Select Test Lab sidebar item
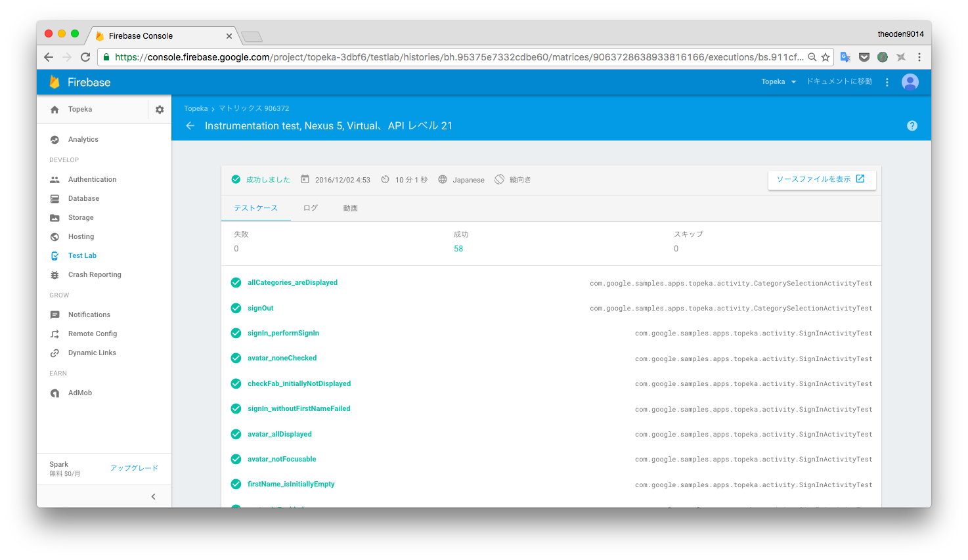968x560 pixels. tap(82, 255)
